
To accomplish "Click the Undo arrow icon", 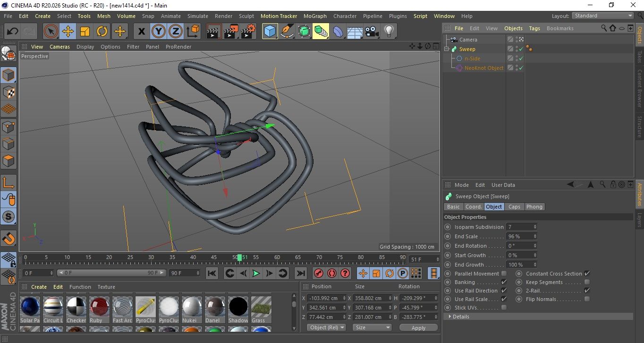I will click(13, 32).
